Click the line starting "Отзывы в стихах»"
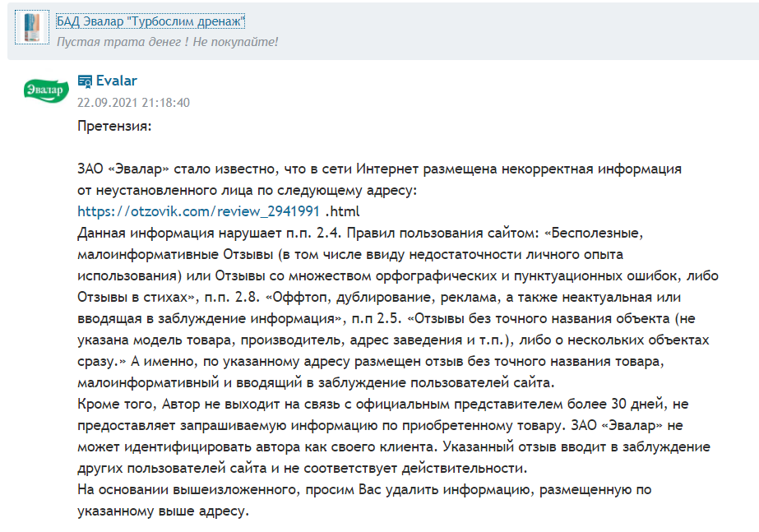The height and width of the screenshot is (532, 759). 379,297
